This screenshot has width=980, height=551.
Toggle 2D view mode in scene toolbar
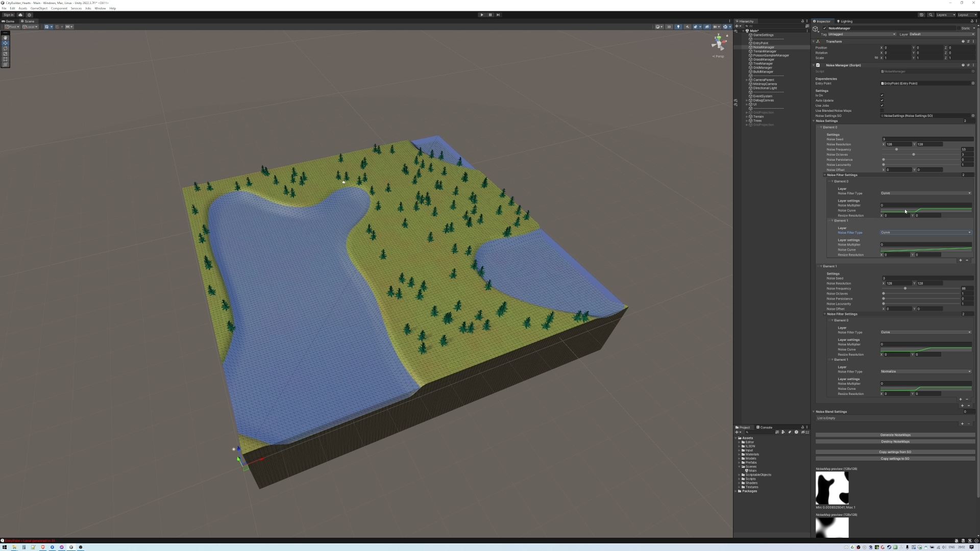coord(669,27)
